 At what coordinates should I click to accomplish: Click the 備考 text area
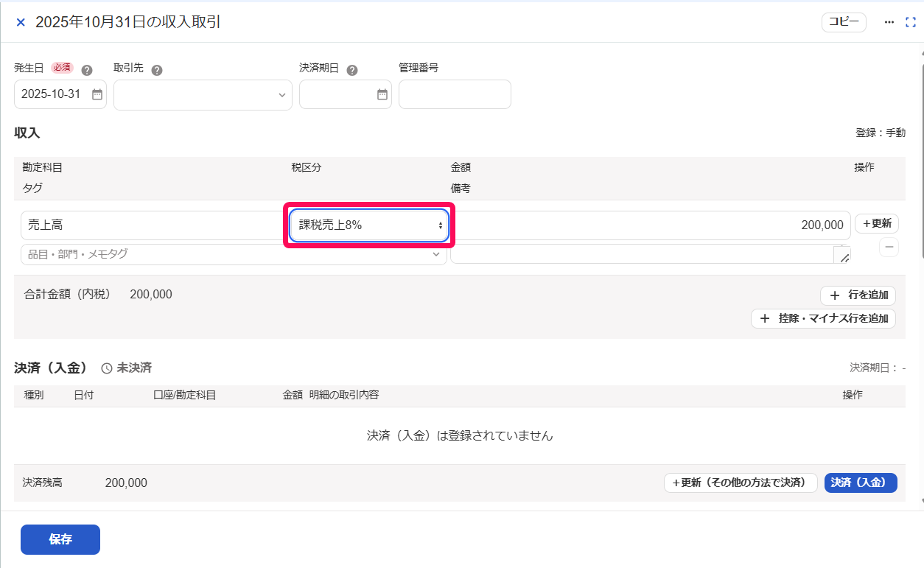[x=651, y=254]
